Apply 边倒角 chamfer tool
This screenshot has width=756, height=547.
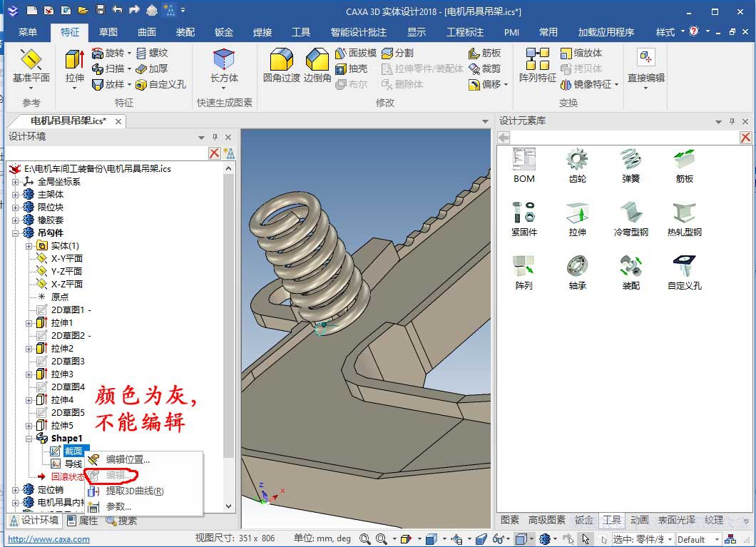point(317,66)
